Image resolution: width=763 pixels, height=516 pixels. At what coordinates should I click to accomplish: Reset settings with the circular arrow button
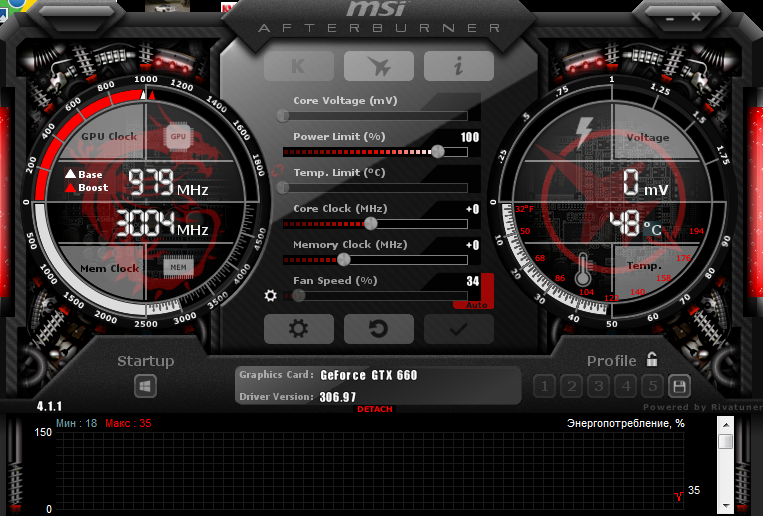coord(379,329)
